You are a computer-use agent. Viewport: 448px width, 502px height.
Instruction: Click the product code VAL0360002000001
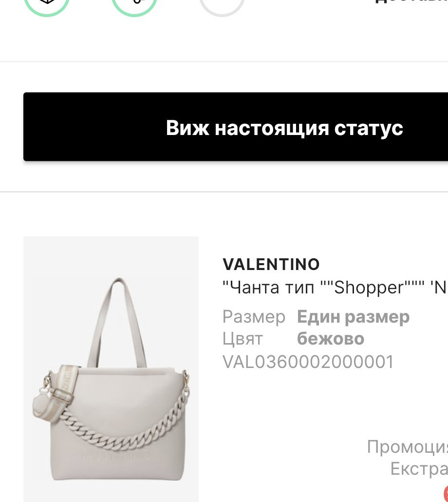pos(308,362)
